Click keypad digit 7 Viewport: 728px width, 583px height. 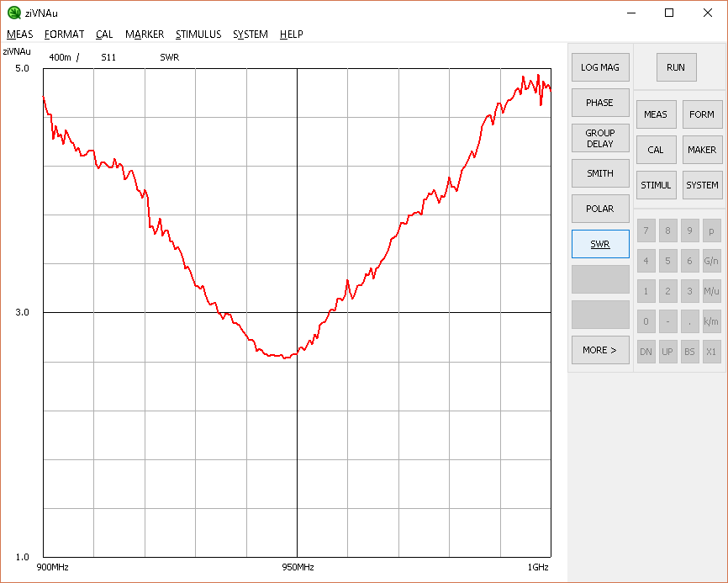pyautogui.click(x=646, y=231)
